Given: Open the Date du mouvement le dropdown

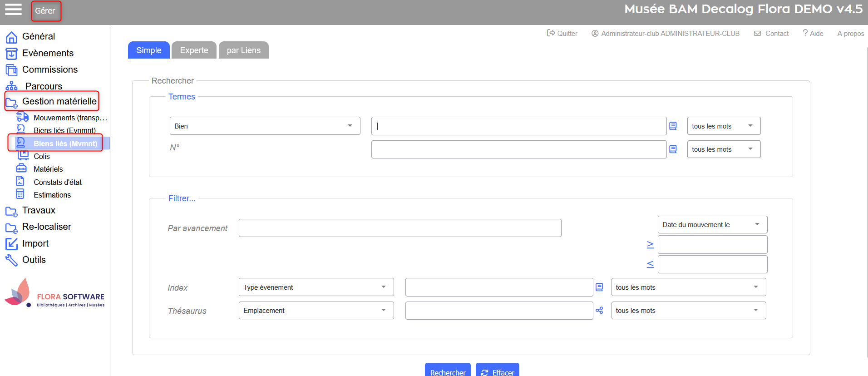Looking at the screenshot, I should (x=712, y=224).
